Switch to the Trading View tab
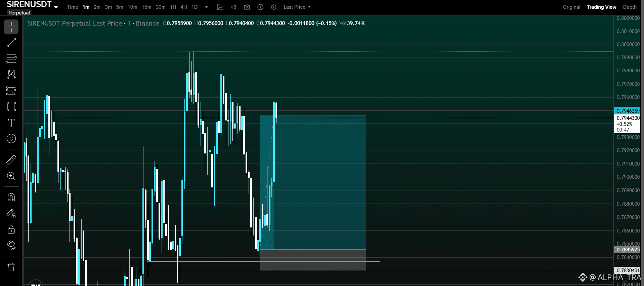 click(602, 7)
